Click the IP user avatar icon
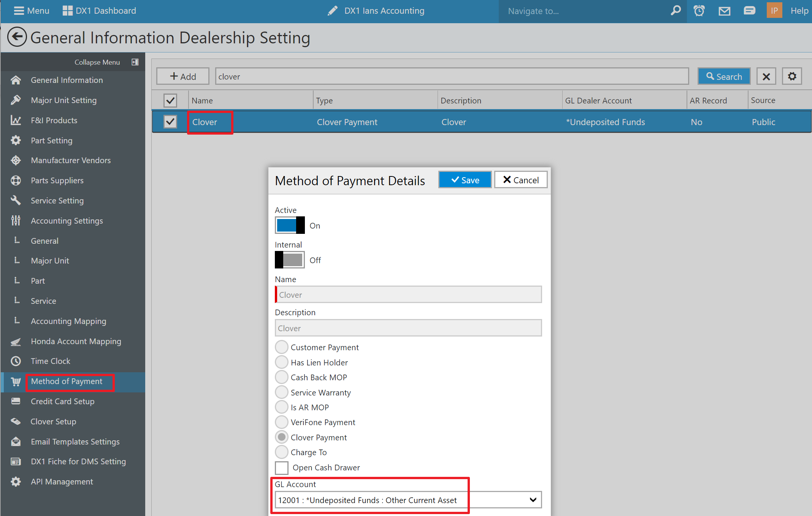The width and height of the screenshot is (812, 516). pyautogui.click(x=774, y=11)
